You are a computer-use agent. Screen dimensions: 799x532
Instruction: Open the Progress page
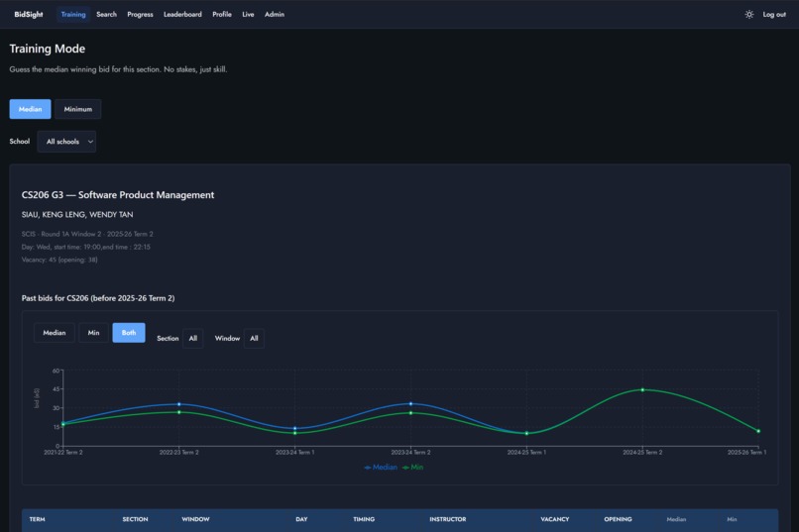[140, 14]
